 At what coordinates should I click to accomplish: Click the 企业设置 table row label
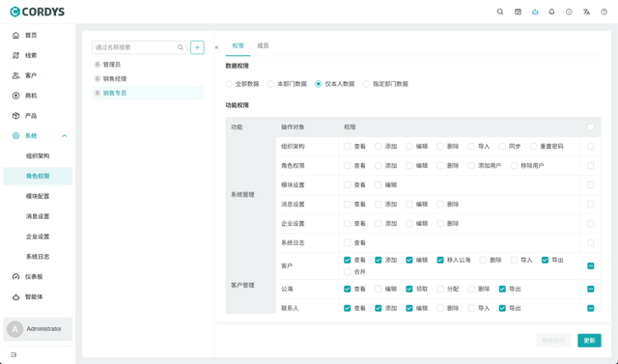tap(293, 223)
